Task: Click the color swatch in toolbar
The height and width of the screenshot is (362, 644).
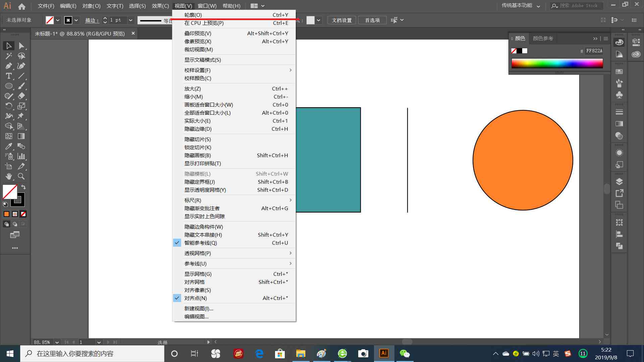Action: tap(50, 20)
